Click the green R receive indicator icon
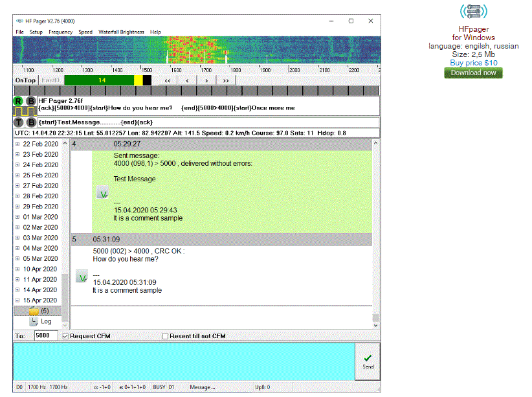Viewport: 532px width, 397px height. (18, 101)
